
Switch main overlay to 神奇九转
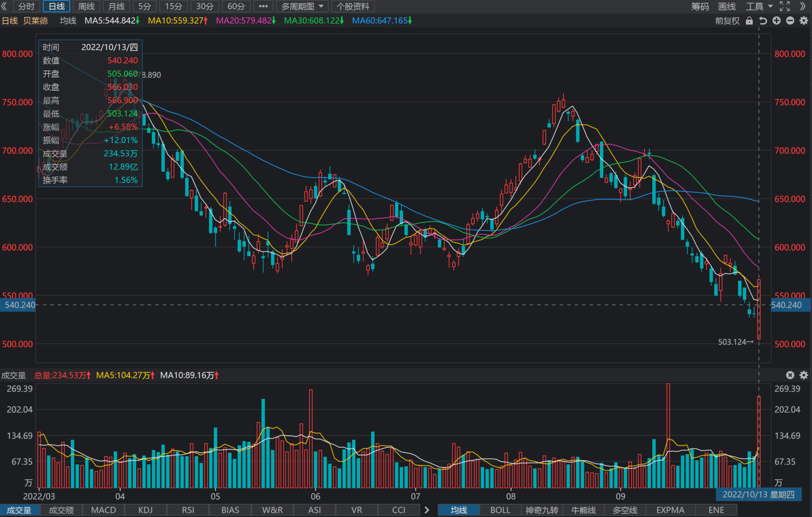[x=542, y=510]
